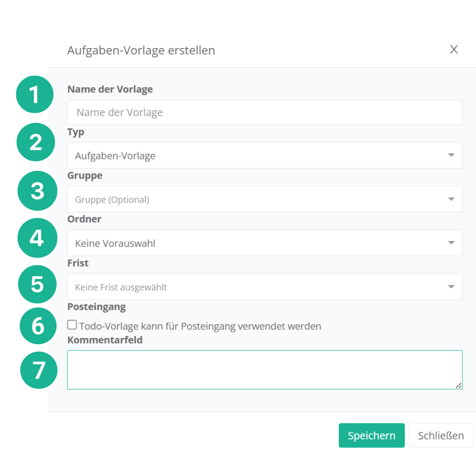
Task: Expand the Ordner dropdown with Keine Vorauswahl
Action: [x=257, y=243]
